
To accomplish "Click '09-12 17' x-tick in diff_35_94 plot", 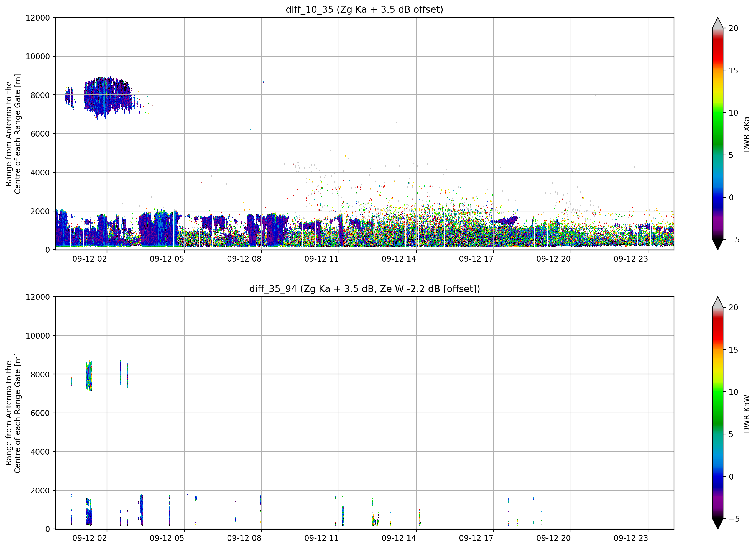I will [476, 538].
